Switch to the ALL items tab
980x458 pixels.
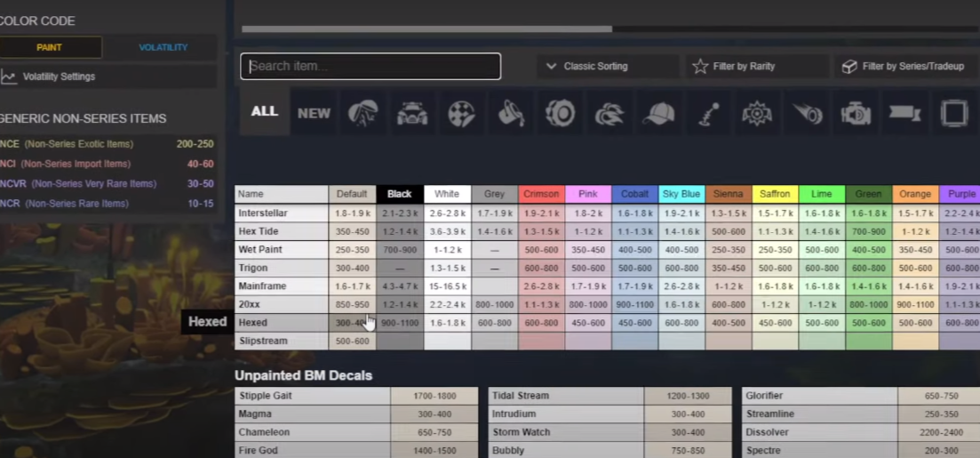click(x=265, y=111)
